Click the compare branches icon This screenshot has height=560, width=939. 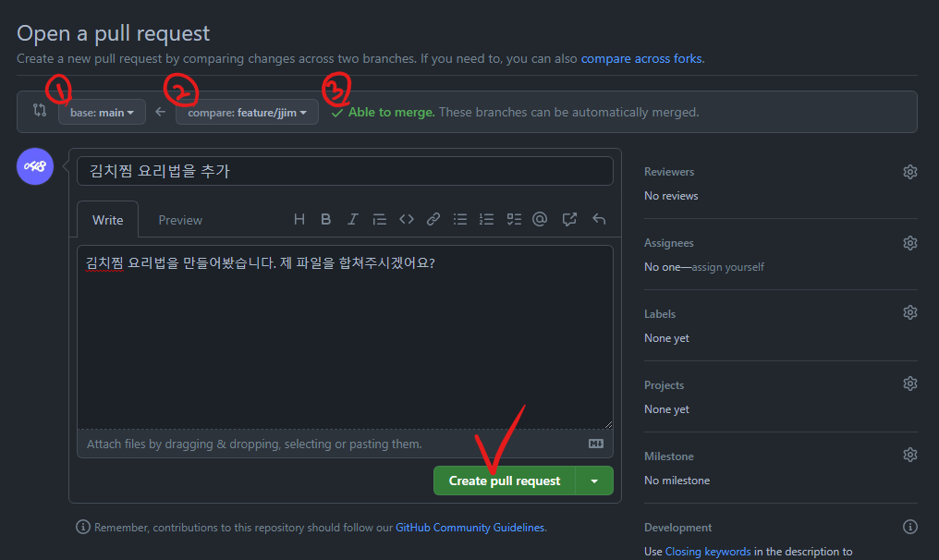click(40, 110)
